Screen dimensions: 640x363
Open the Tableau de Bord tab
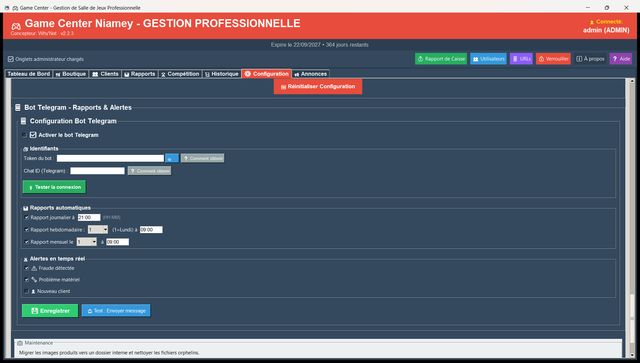coord(29,74)
